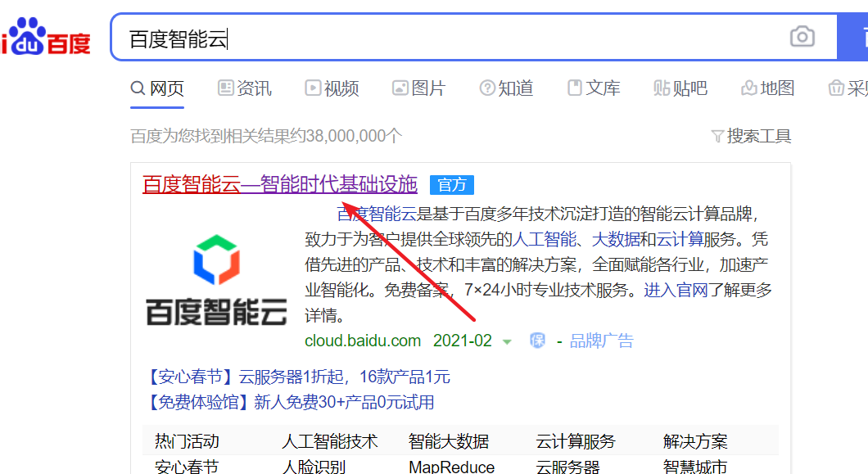
Task: Open 【免费体验馆】新人免费30+产品0元试用 link
Action: tap(288, 402)
